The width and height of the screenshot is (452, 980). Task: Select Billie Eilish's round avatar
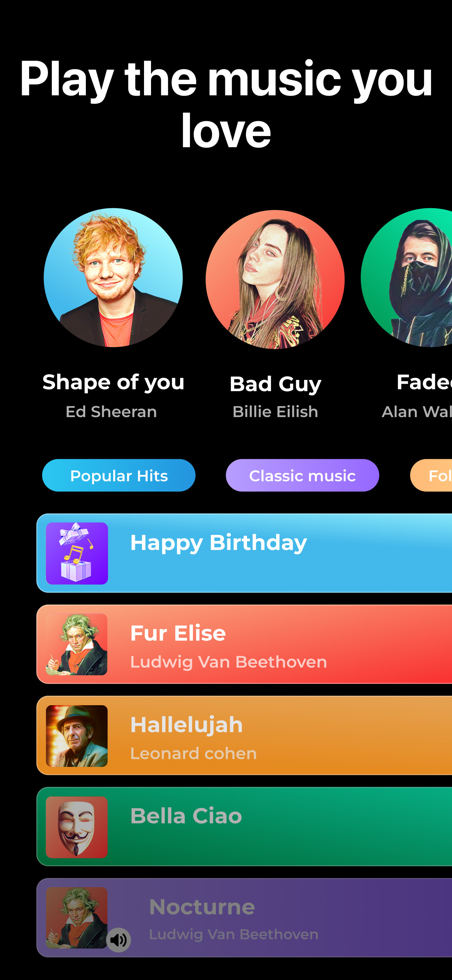275,279
